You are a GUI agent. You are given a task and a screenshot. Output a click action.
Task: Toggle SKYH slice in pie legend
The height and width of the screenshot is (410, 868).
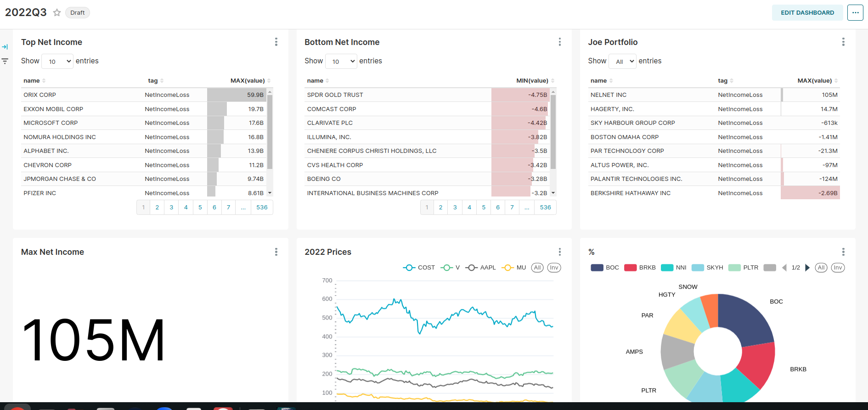707,268
